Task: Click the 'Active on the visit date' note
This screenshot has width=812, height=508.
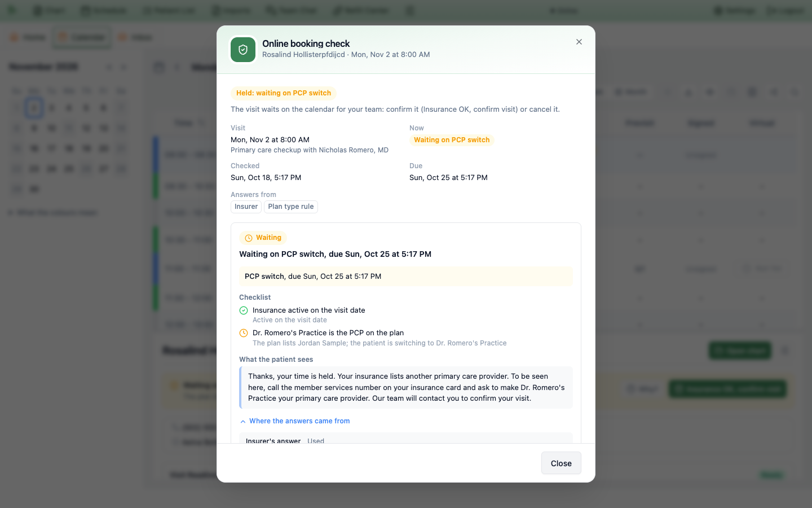Action: (290, 320)
